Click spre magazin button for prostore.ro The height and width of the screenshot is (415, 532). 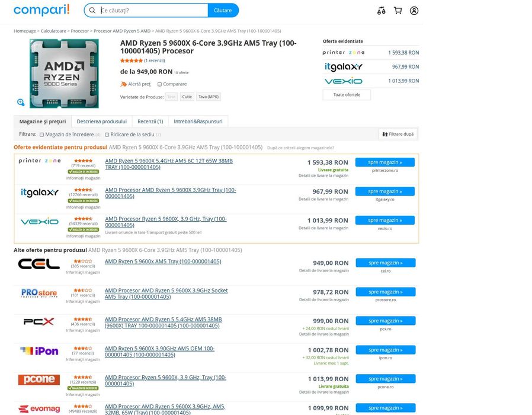click(x=386, y=292)
